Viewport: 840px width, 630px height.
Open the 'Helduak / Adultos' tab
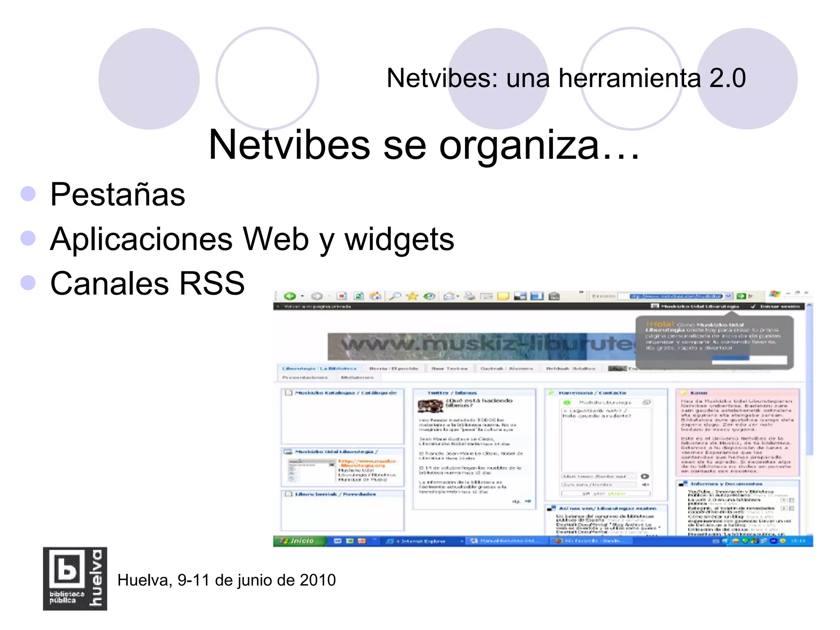pyautogui.click(x=571, y=368)
